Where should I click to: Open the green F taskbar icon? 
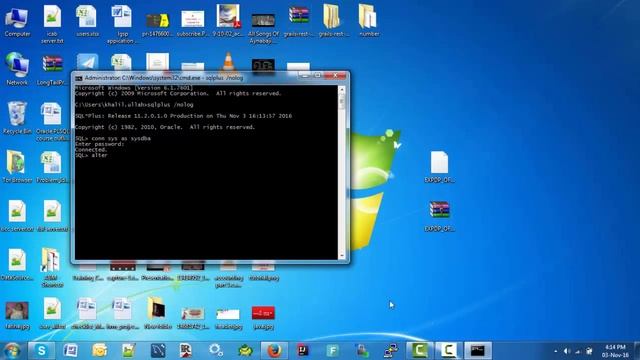click(x=333, y=351)
